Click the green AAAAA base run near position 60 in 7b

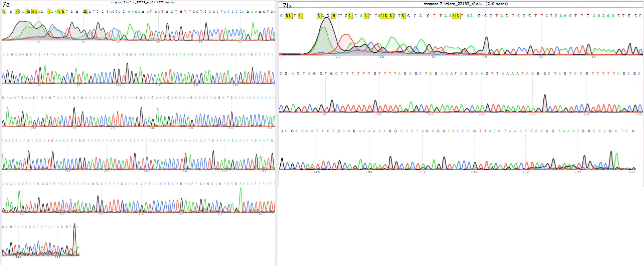click(x=604, y=16)
